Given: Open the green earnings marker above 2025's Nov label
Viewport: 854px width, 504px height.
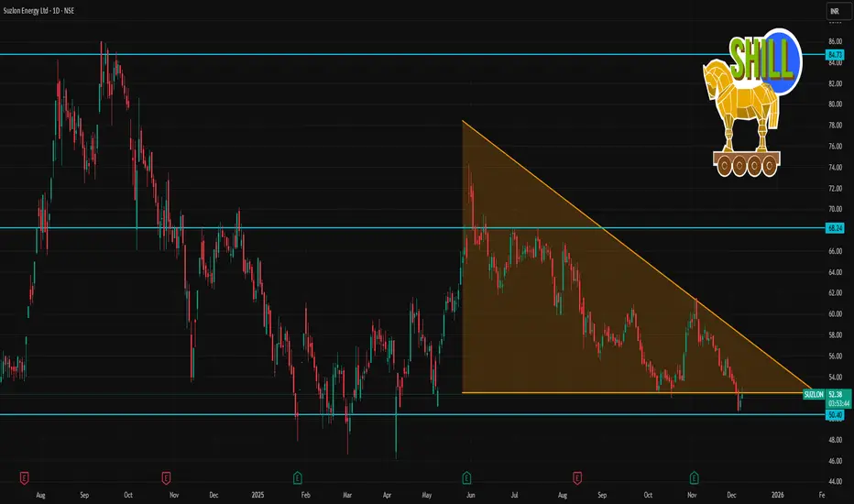Looking at the screenshot, I should coord(694,478).
